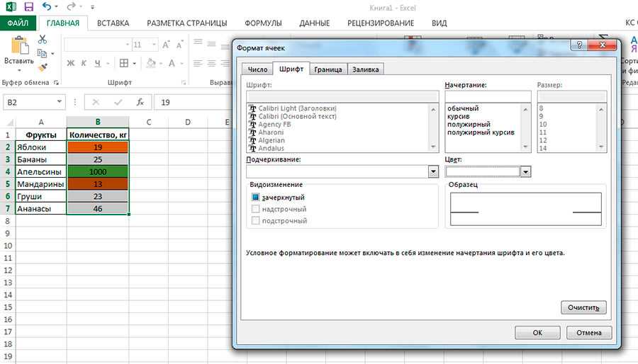The width and height of the screenshot is (638, 364).
Task: Open the Name Box dropdown arrow
Action: (x=60, y=102)
